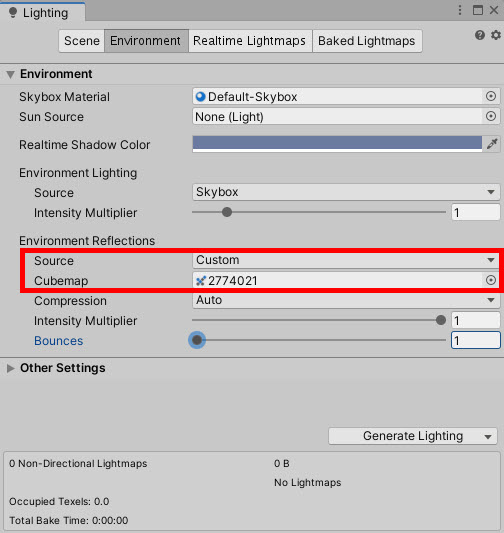Click the Bounces value field
The height and width of the screenshot is (533, 504).
(475, 340)
